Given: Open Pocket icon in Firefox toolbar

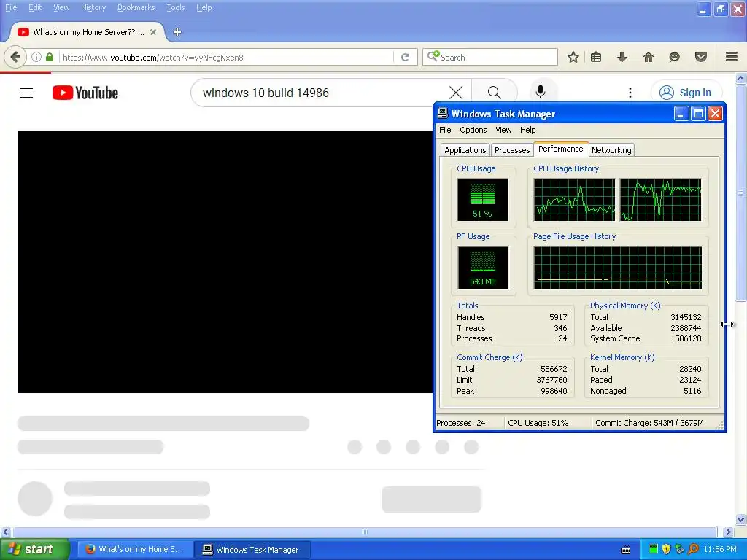Looking at the screenshot, I should [x=701, y=57].
